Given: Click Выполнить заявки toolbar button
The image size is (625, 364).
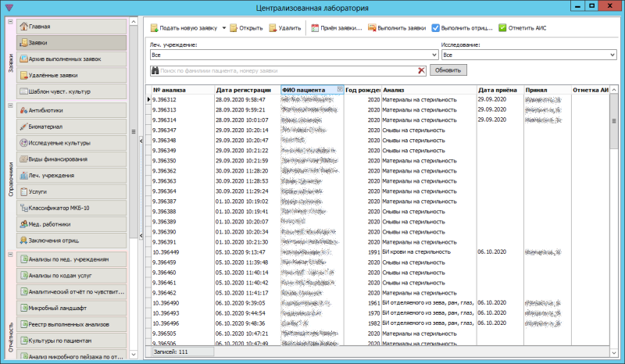Looking at the screenshot, I should coord(396,27).
